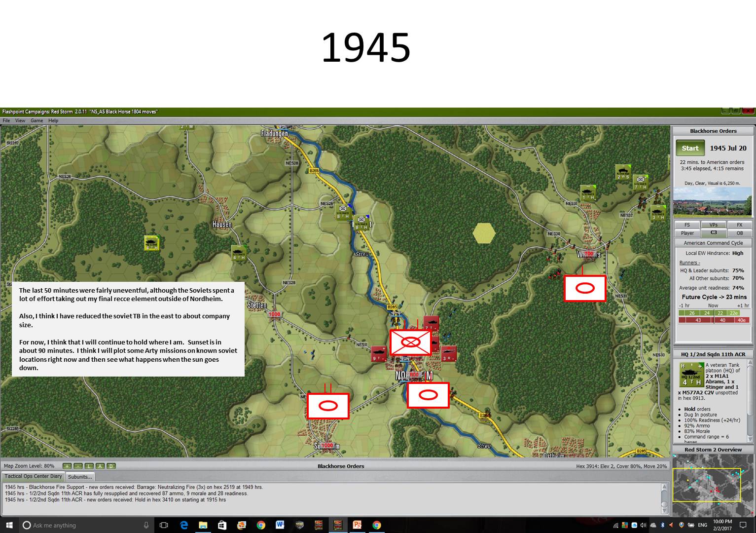Click the 1000 victory point marker near Stetten
Screen dimensions: 756x533
pos(275,314)
